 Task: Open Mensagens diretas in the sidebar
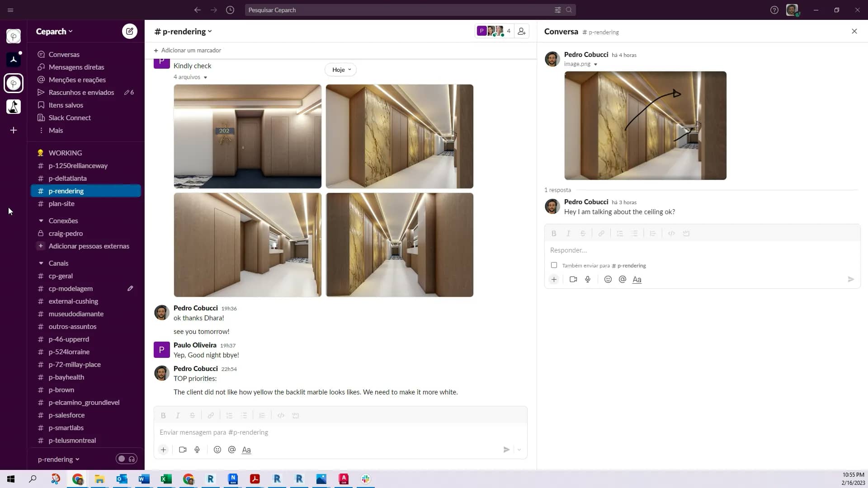coord(76,67)
